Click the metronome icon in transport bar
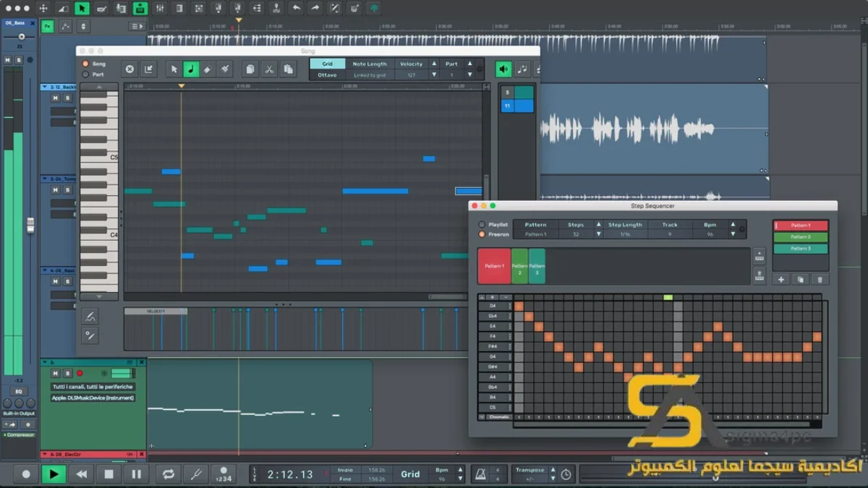 pyautogui.click(x=480, y=474)
